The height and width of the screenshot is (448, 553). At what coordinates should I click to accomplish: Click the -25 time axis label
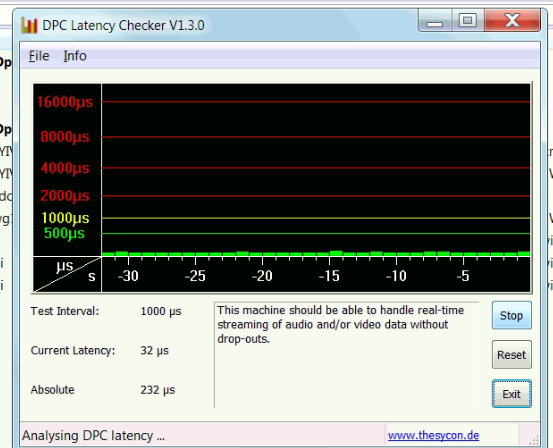195,276
